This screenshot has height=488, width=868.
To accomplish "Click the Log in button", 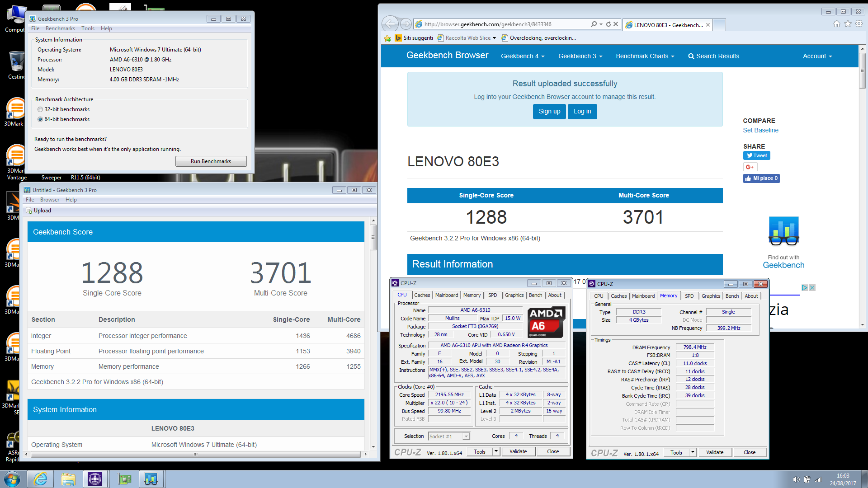I will tap(582, 111).
